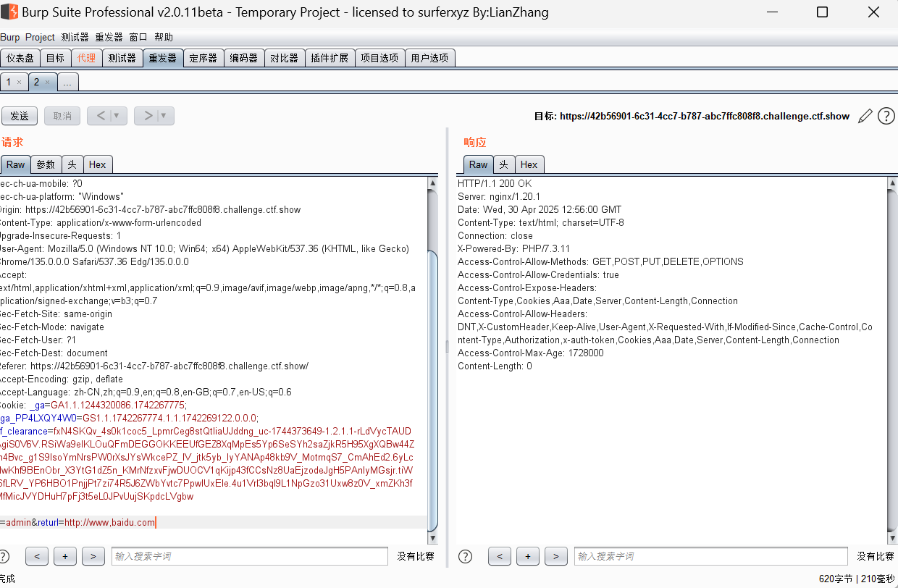The image size is (898, 588).
Task: Select the request Hex tab
Action: [98, 164]
